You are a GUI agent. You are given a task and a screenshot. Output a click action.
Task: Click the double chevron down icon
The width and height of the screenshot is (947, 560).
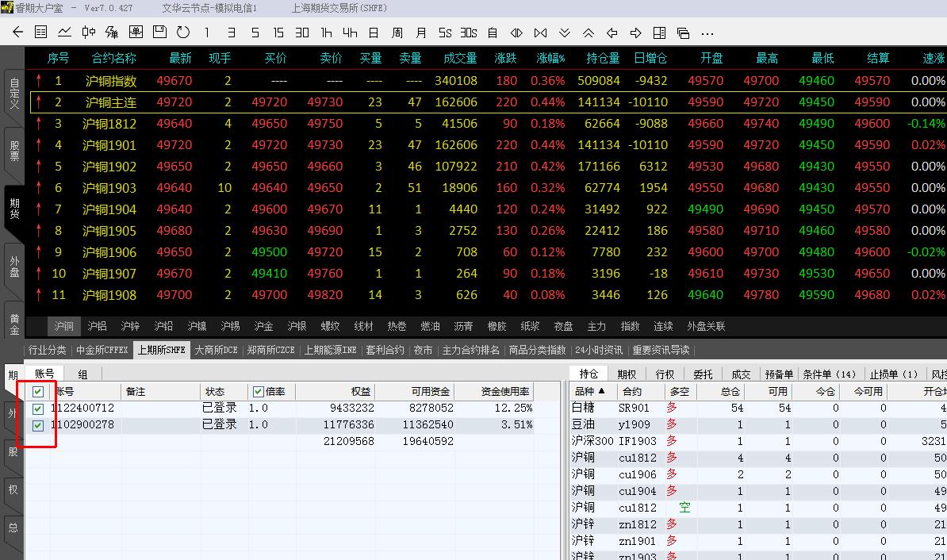[x=565, y=33]
